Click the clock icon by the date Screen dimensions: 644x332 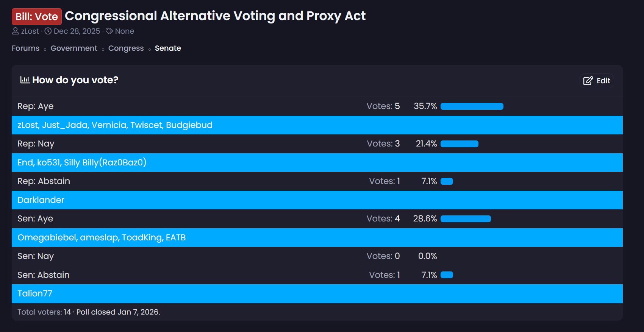[x=48, y=31]
